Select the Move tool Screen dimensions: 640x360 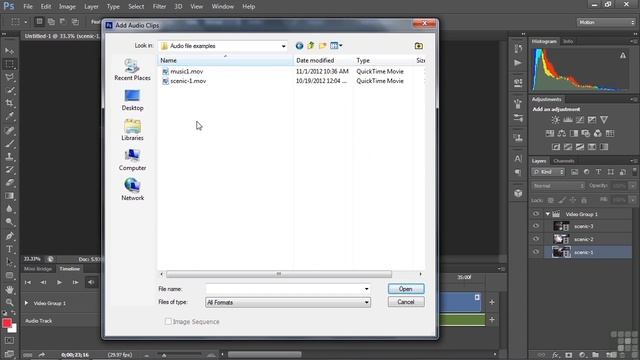pos(9,51)
